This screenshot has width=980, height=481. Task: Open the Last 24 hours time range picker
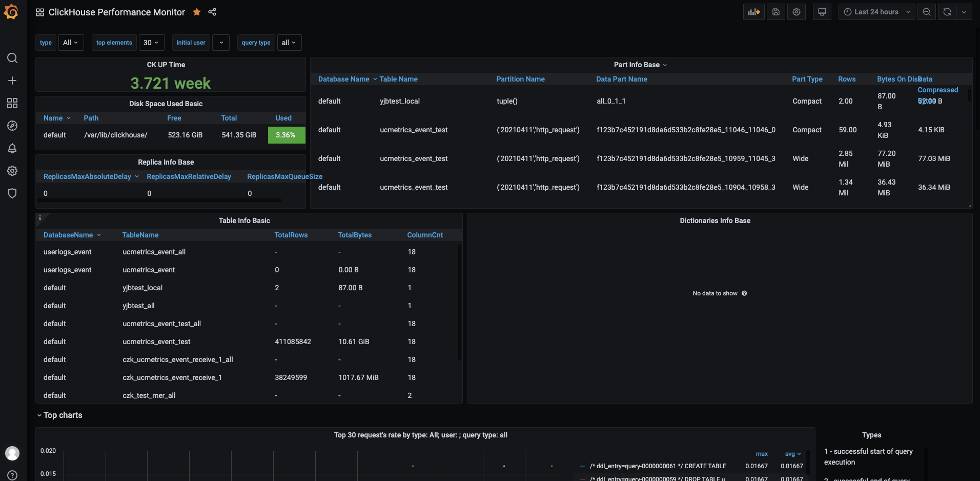pos(876,12)
